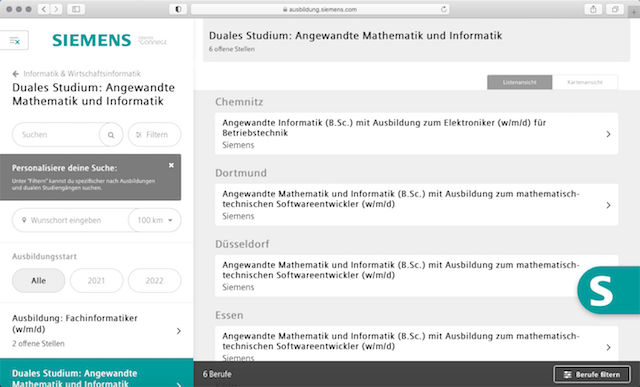Open the Chemnitz Angewandte Informatik job chevron
The image size is (640, 387).
point(608,134)
